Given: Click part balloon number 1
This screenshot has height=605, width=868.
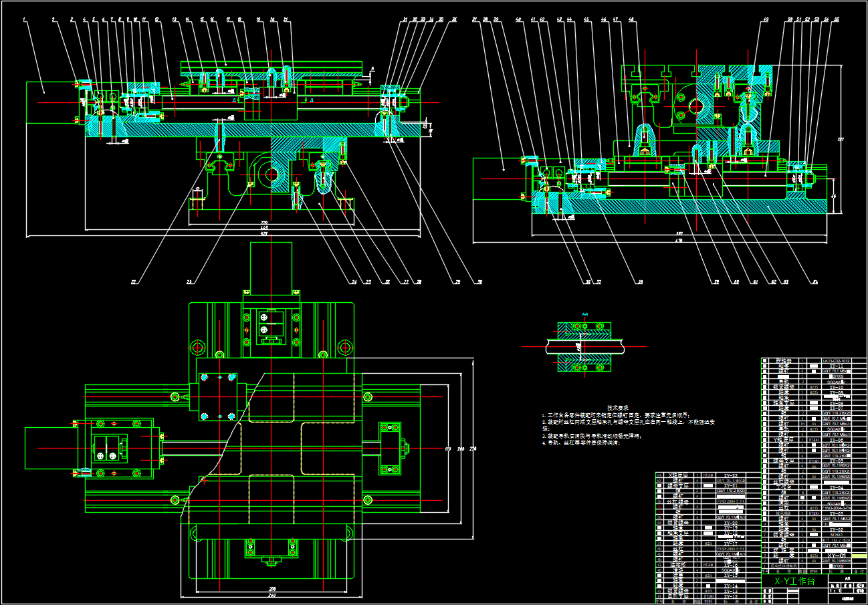Looking at the screenshot, I should pos(24,20).
